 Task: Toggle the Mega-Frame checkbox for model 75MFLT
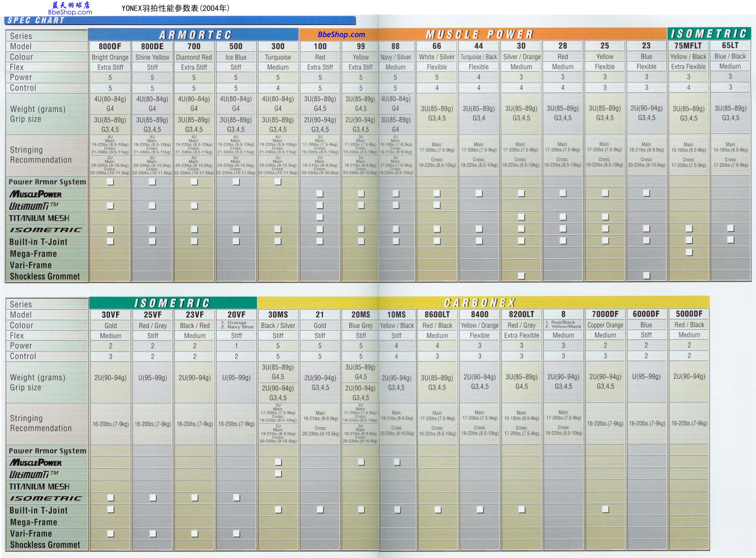[x=689, y=252]
